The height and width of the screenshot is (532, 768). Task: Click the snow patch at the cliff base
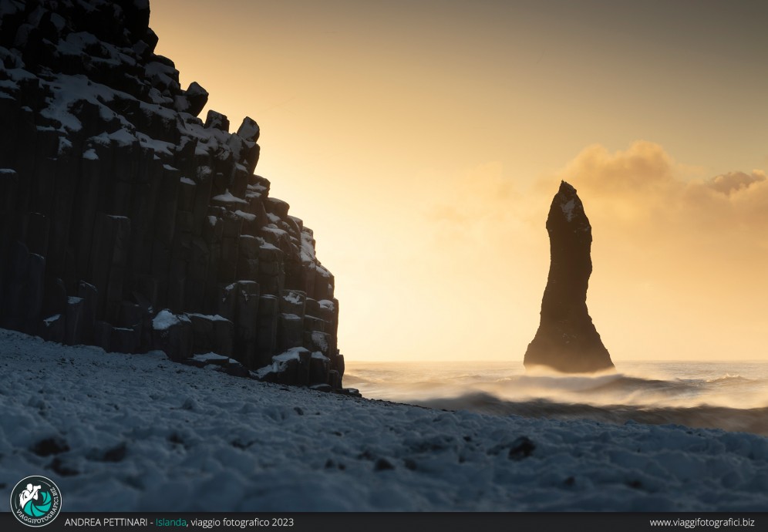(x=165, y=320)
